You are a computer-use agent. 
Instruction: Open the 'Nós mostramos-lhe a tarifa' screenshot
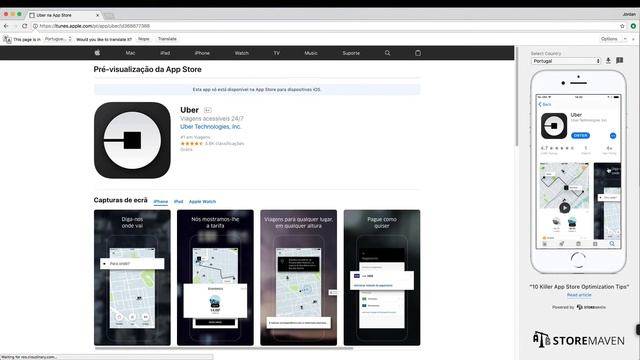coord(215,278)
